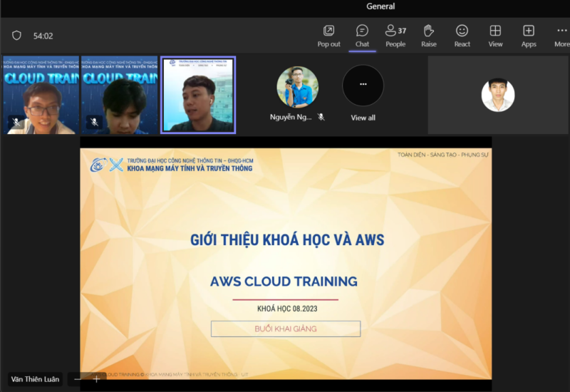Click KHOÁ HỌC 08.2023 text on slide

tap(287, 309)
